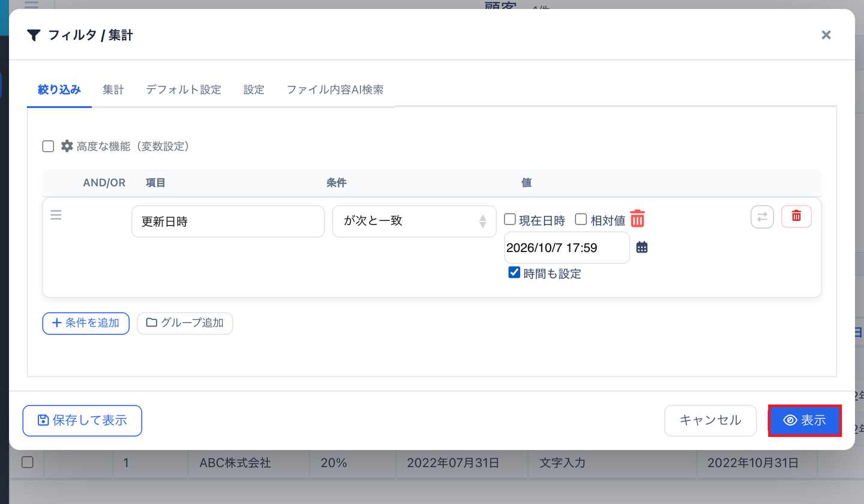Click the red trash icon next to 相対値
The height and width of the screenshot is (504, 864).
point(637,219)
